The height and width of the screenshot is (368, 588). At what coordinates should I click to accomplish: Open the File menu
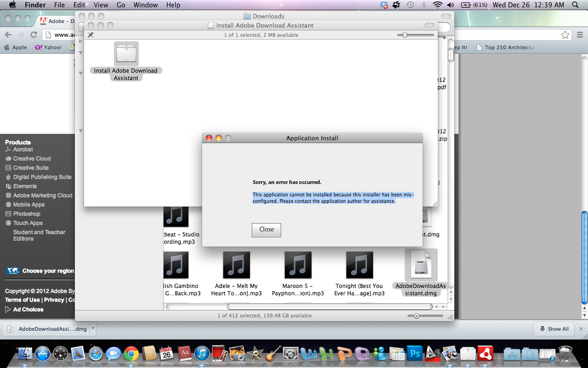59,5
